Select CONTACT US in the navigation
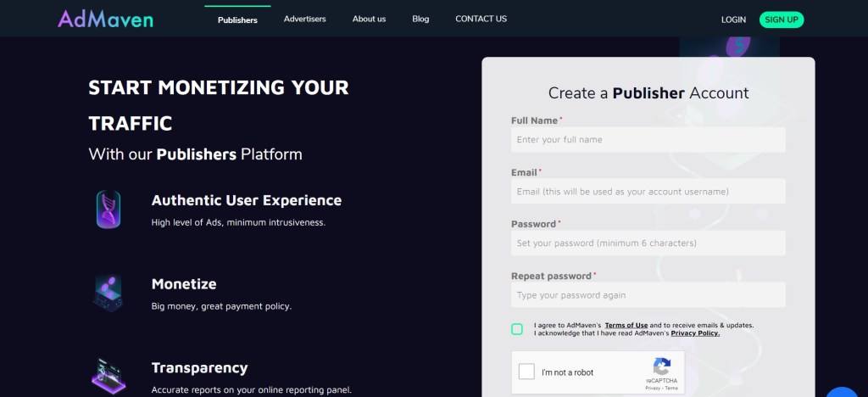This screenshot has height=397, width=868. (481, 19)
